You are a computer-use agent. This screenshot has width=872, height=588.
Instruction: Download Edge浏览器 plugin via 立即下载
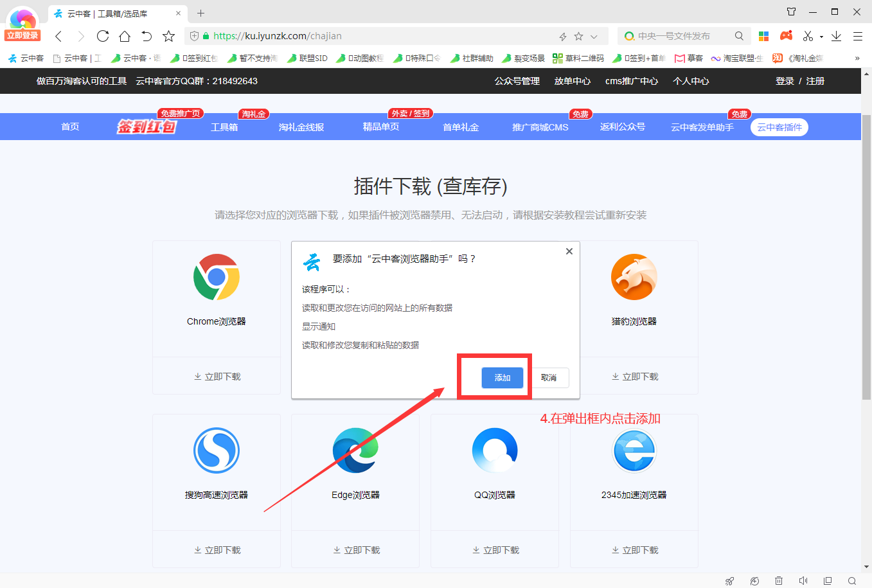coord(355,549)
